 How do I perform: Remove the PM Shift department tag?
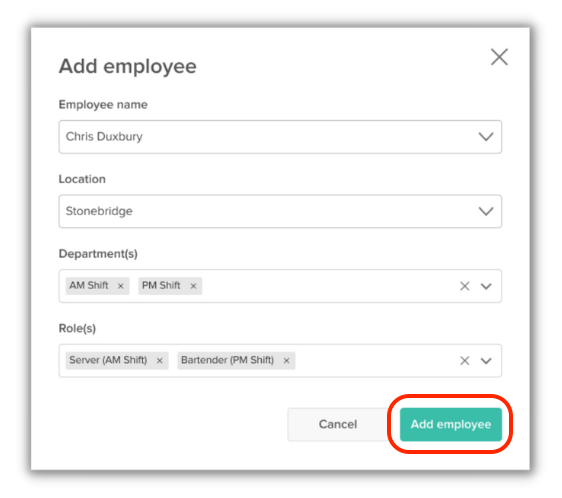click(x=194, y=286)
